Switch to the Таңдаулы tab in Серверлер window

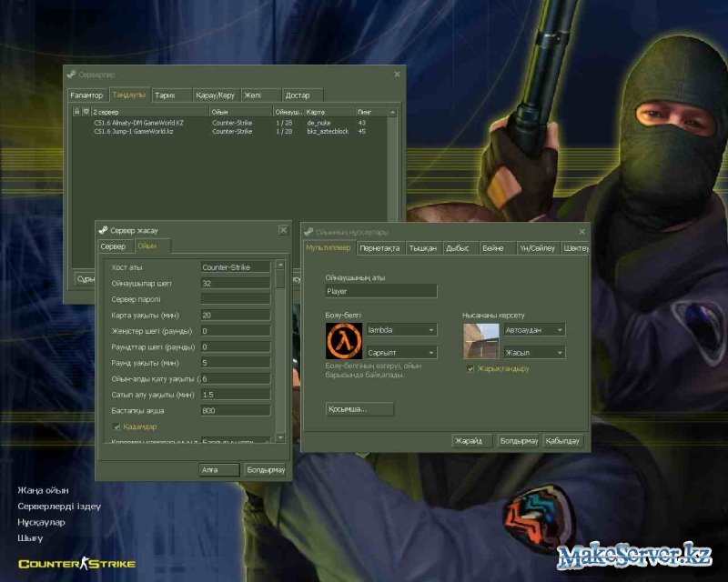tap(129, 95)
